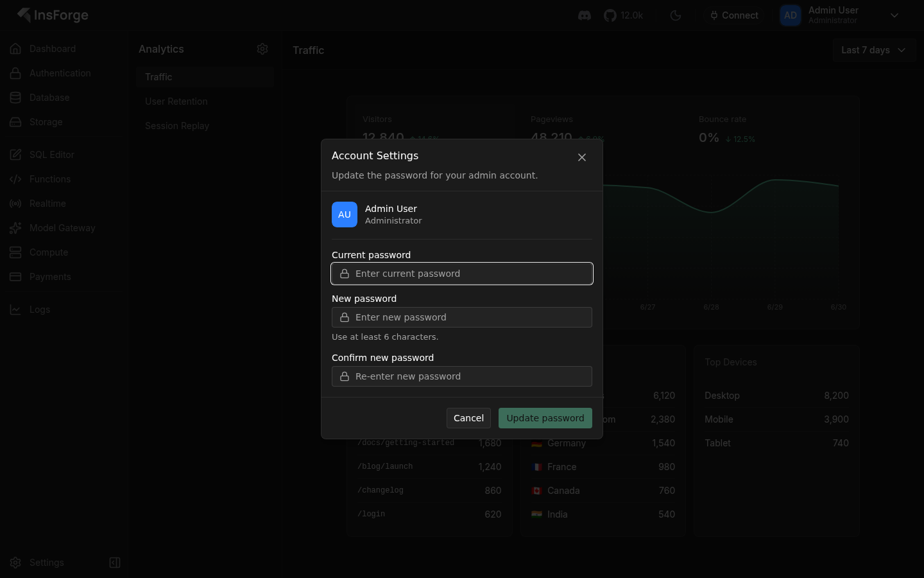
Task: Click the /blog/launch page row
Action: coord(429,467)
